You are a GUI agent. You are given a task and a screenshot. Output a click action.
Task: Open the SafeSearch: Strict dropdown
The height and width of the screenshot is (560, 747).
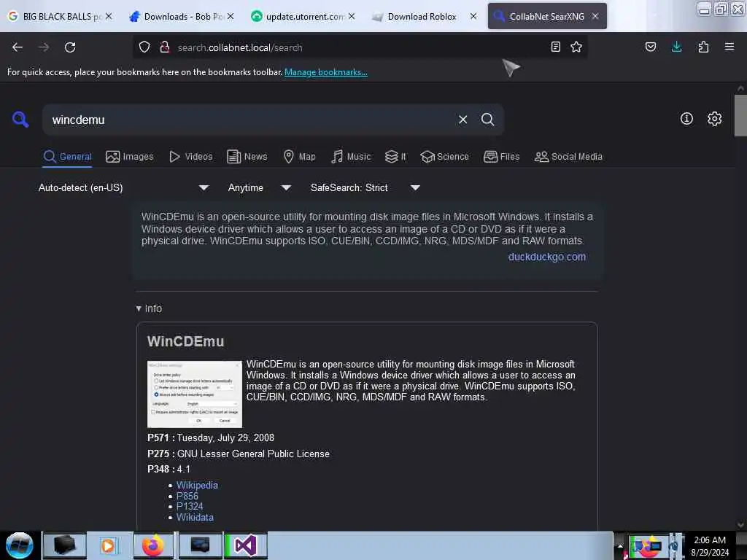click(x=365, y=187)
